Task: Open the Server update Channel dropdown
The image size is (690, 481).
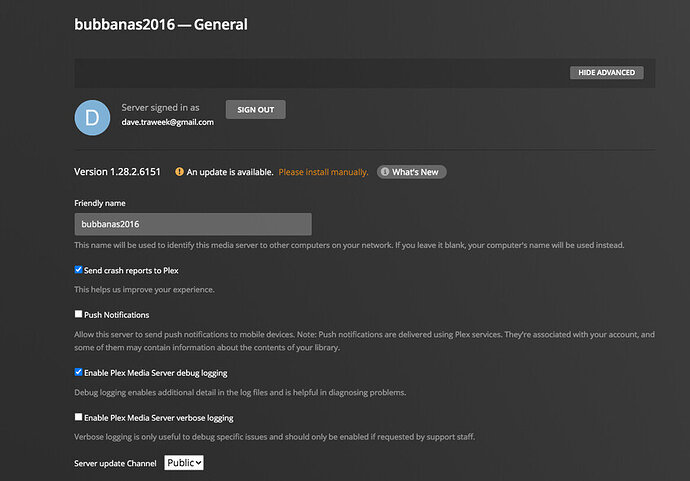Action: pos(184,463)
